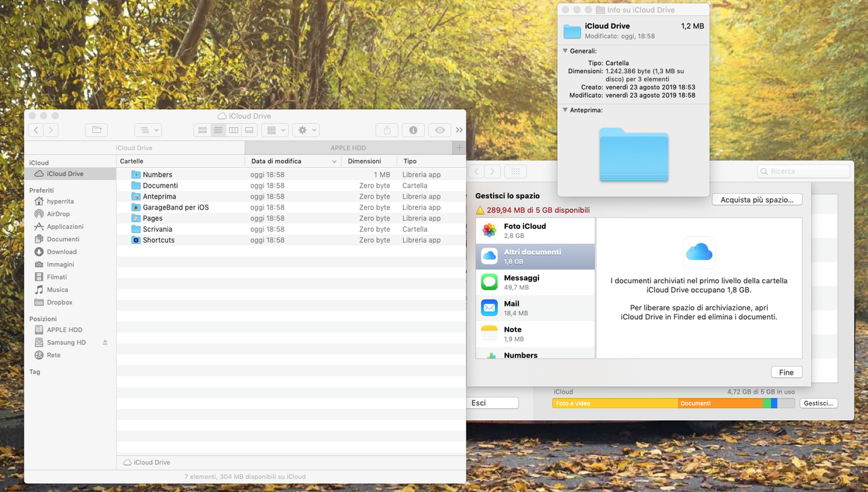Viewport: 868px width, 492px height.
Task: Click the Acquista più spazio button
Action: tap(757, 200)
